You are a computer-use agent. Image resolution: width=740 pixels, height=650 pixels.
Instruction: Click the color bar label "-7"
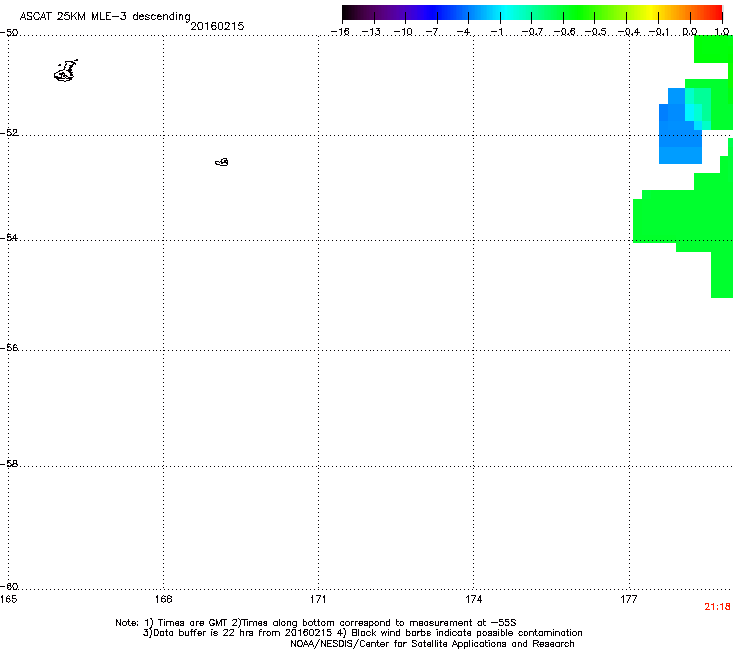(432, 32)
